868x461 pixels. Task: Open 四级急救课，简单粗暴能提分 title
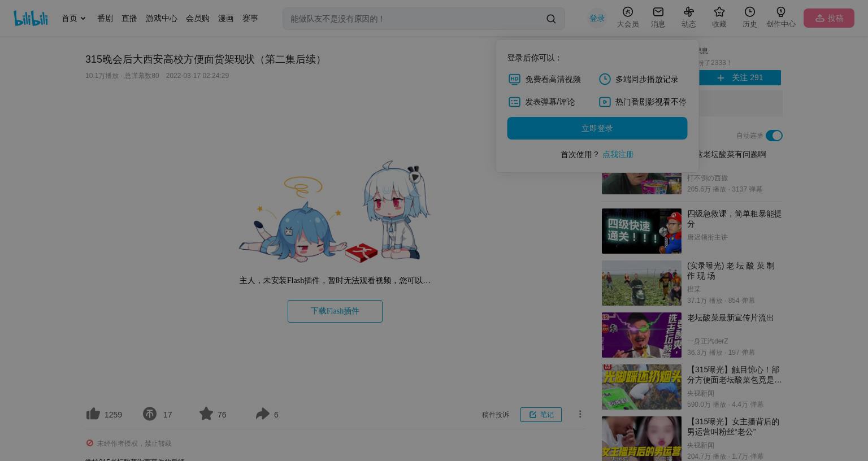735,219
